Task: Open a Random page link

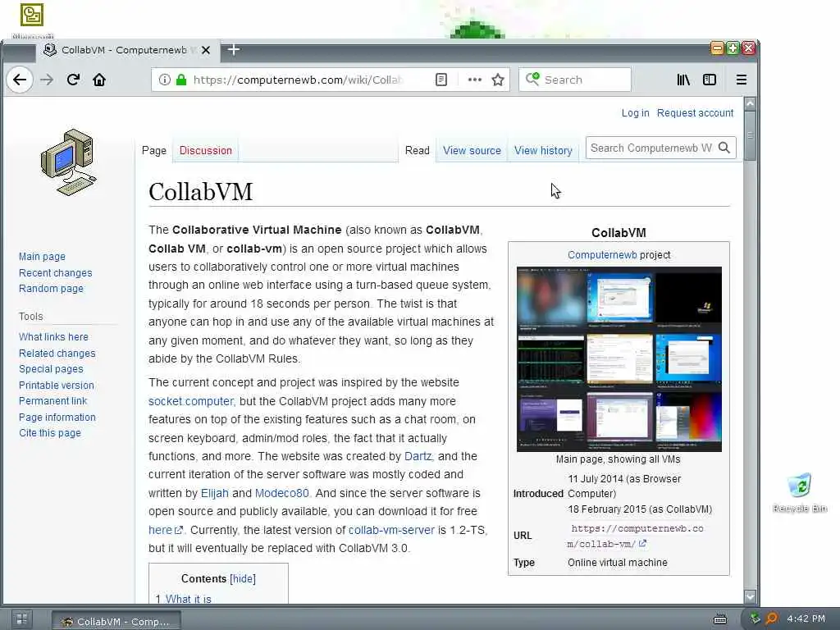Action: [51, 288]
